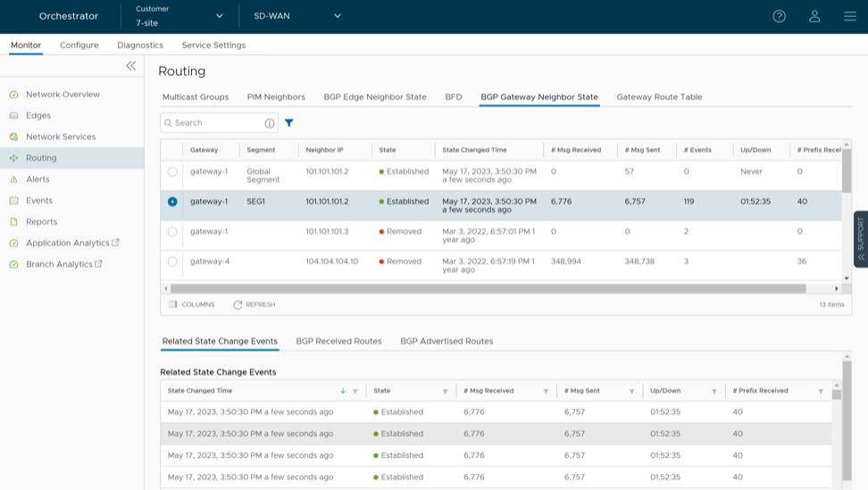Click the help question mark icon

pos(779,16)
